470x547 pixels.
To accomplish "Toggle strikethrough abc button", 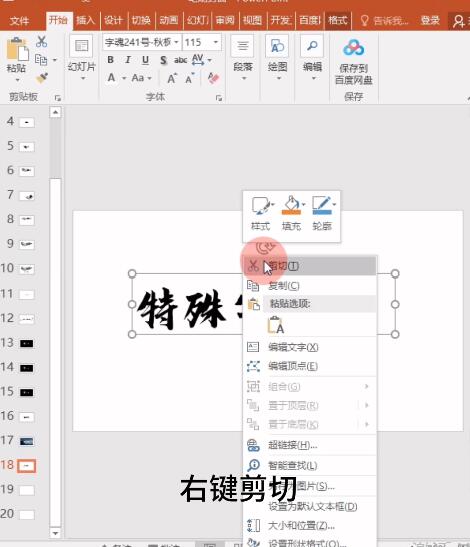I will 180,60.
